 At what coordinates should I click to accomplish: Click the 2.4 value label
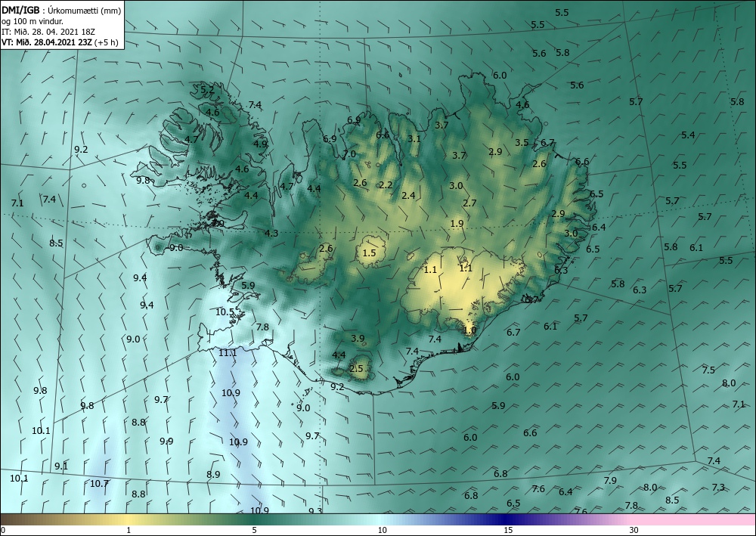click(x=408, y=195)
